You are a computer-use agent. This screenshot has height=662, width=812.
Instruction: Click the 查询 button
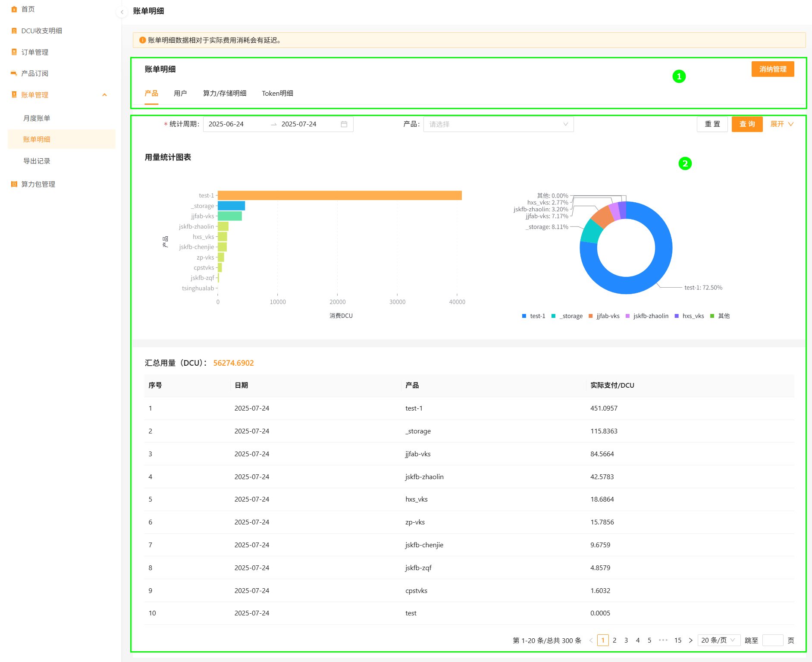coord(747,124)
